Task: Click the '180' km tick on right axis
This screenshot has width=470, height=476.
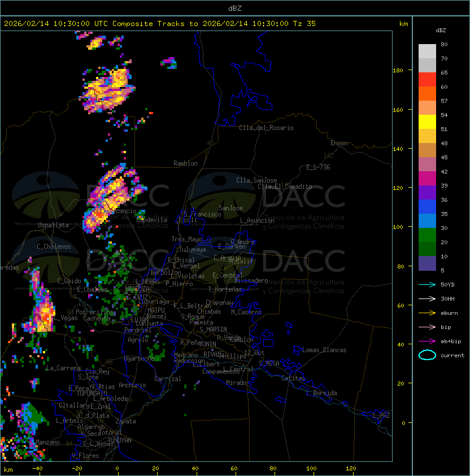Action: coord(398,71)
